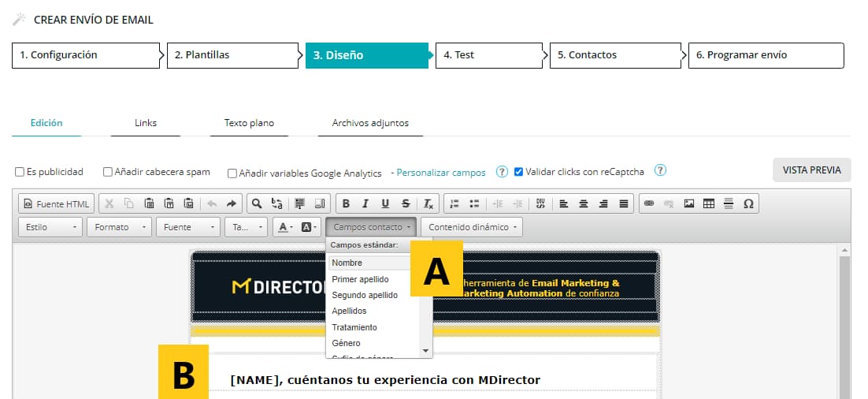868x399 pixels.
Task: Insert a bulleted list
Action: pos(474,204)
